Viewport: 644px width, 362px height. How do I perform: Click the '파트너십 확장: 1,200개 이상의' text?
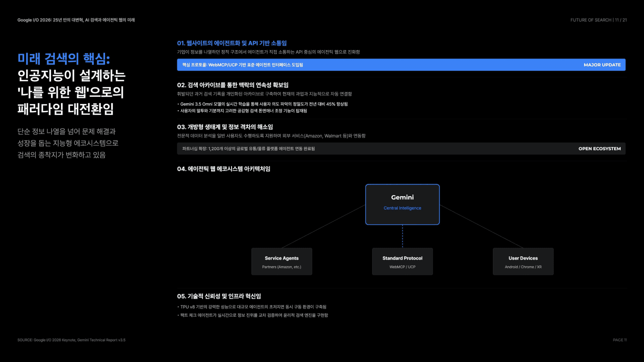click(249, 148)
